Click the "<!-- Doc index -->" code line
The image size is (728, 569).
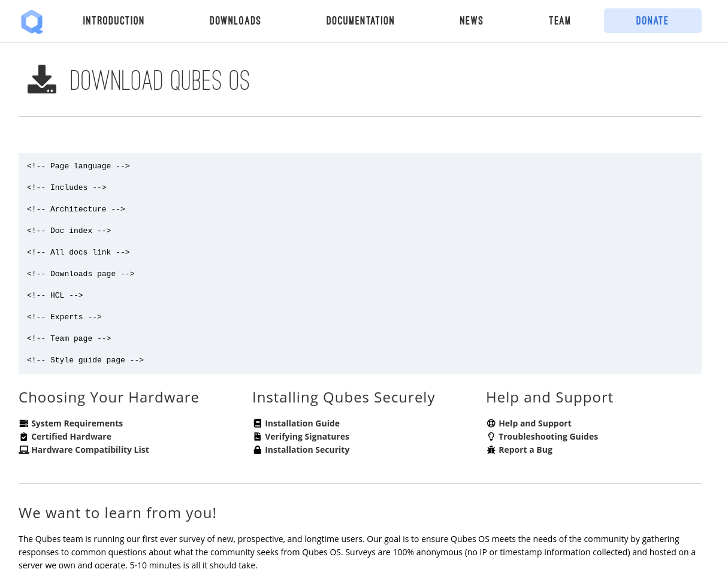[x=69, y=231]
